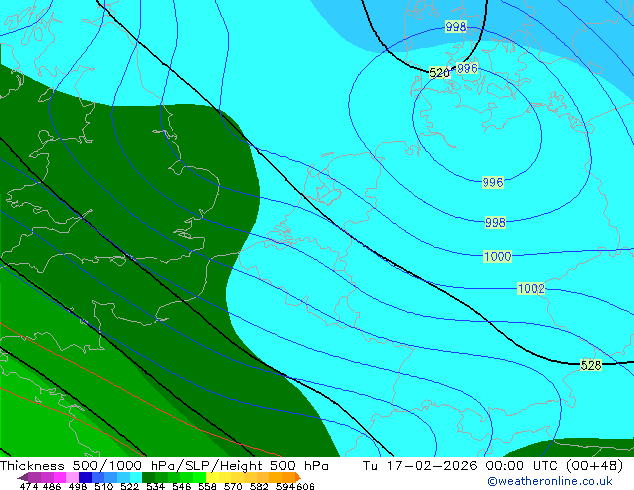Image resolution: width=634 pixels, height=490 pixels.
Task: Click the 996 label beside the 520 label
Action: point(467,68)
